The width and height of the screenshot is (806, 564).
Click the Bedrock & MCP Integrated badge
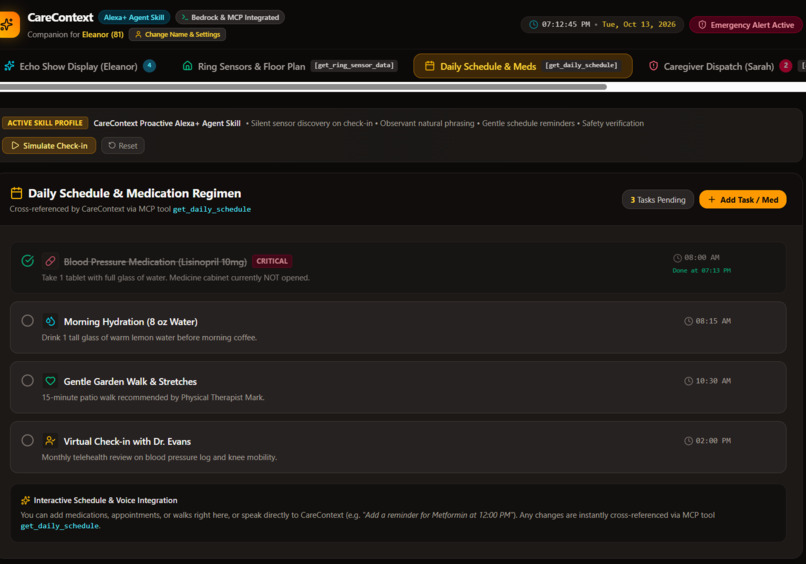click(x=230, y=17)
